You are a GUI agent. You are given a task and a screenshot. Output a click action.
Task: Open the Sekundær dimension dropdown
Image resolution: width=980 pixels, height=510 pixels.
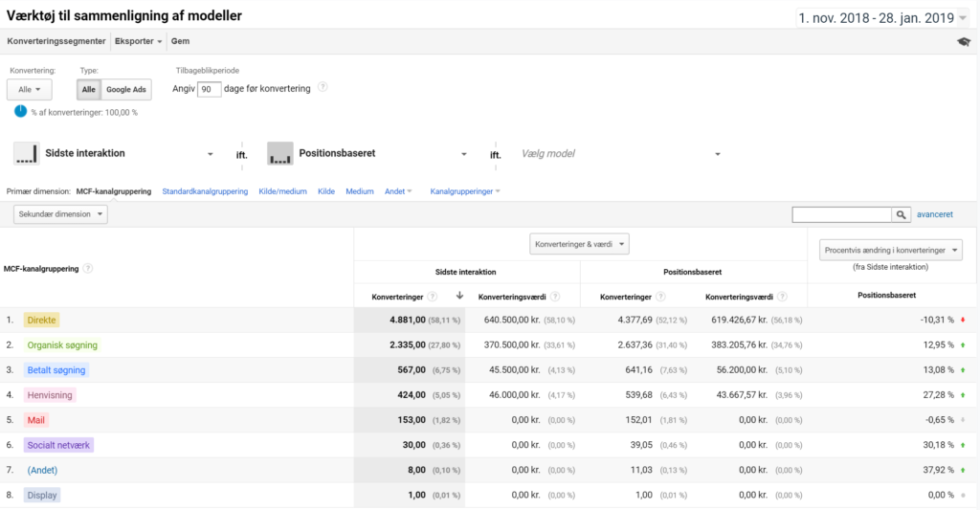(x=60, y=214)
